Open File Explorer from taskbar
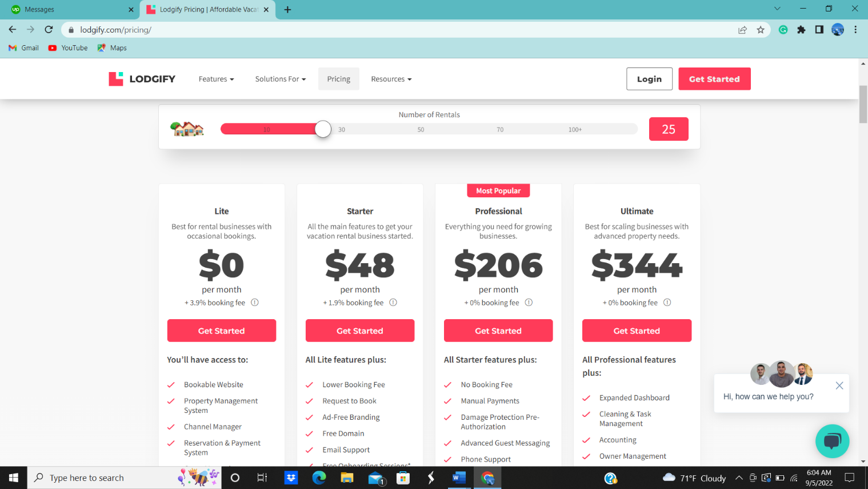The width and height of the screenshot is (868, 489). pyautogui.click(x=347, y=478)
